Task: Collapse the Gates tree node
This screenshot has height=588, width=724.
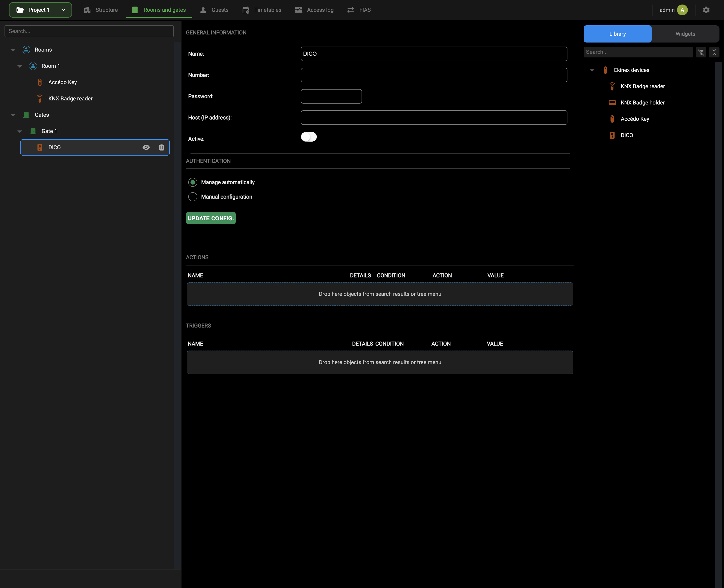Action: 12,115
